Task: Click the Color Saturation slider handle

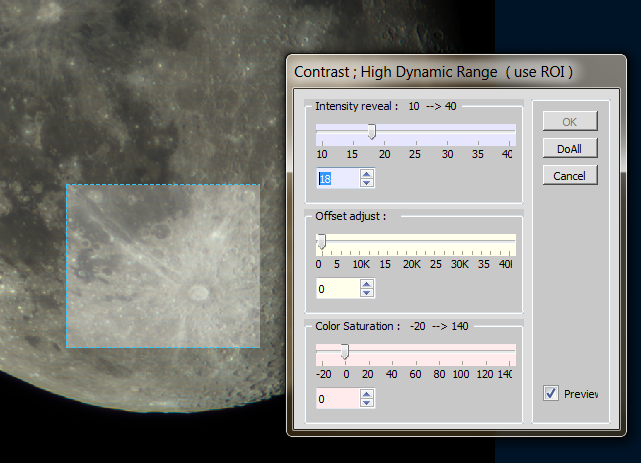Action: [x=345, y=351]
